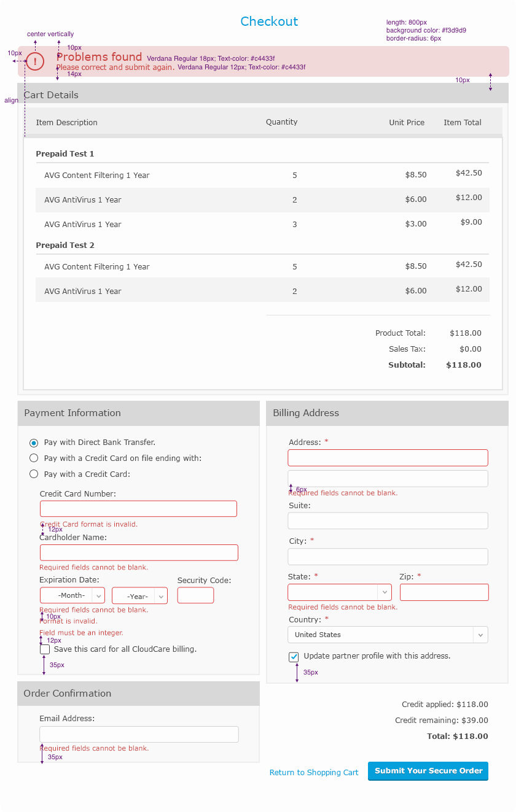
Task: Click AVG AntiVirus 1 Year with quantity 3
Action: pyautogui.click(x=83, y=225)
